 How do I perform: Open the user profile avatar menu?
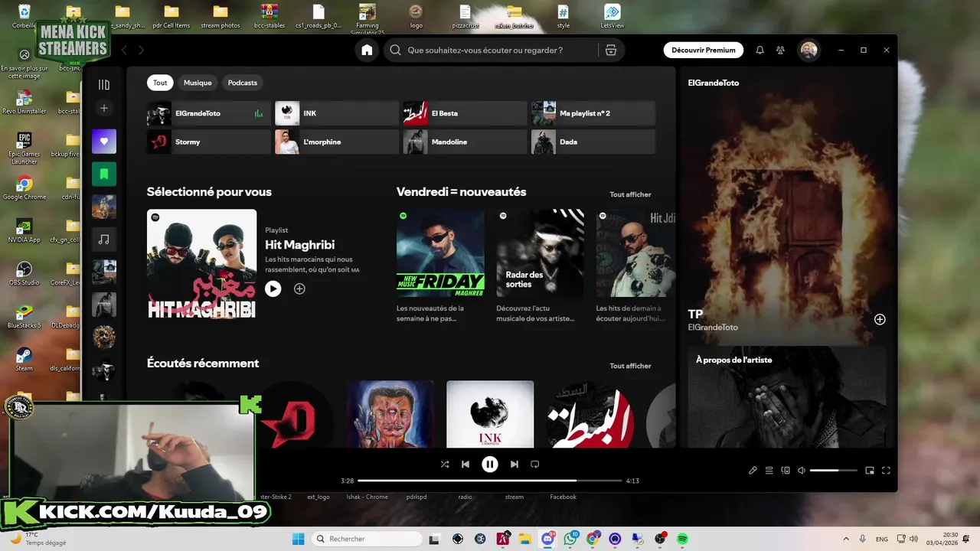[x=808, y=50]
